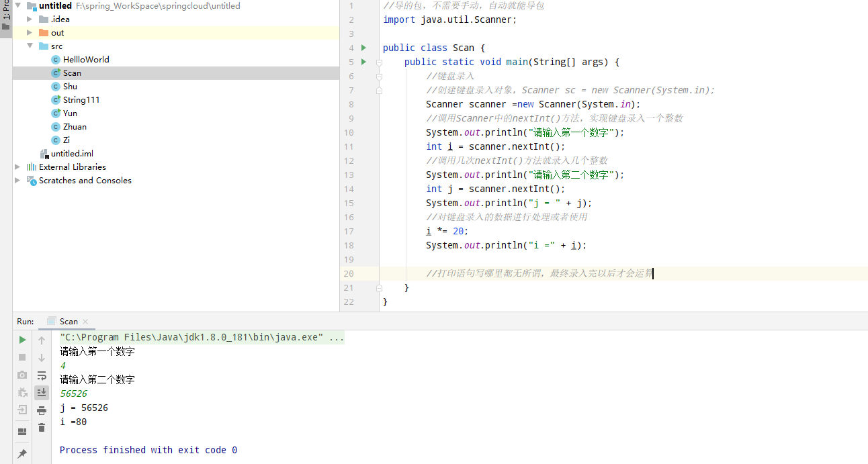The height and width of the screenshot is (464, 868).
Task: Expand the .idea folder
Action: 30,19
